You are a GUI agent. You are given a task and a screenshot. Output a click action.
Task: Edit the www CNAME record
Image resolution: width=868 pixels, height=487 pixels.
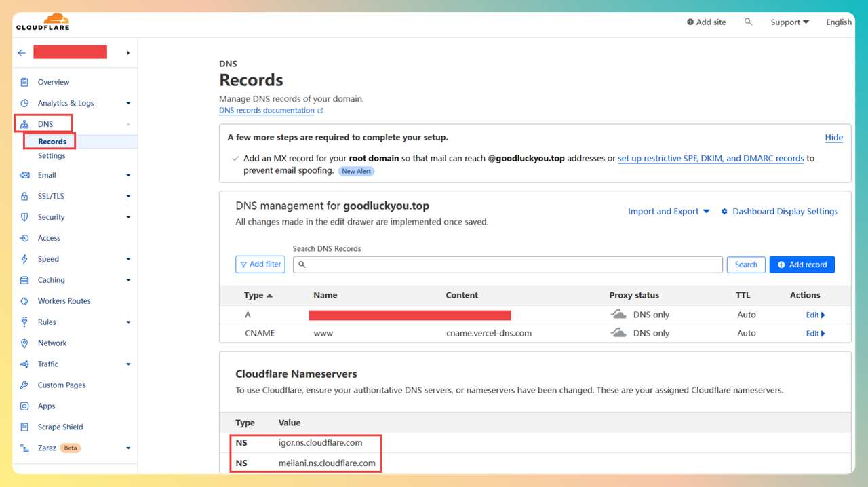coord(814,334)
